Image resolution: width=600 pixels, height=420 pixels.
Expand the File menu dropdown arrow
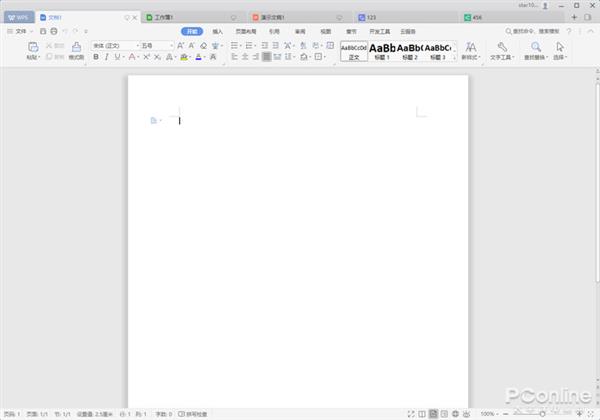pyautogui.click(x=31, y=31)
